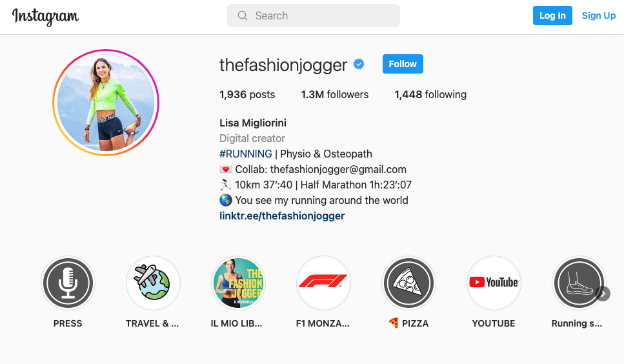Viewport: 624px width, 364px height.
Task: Click the Instagram logo
Action: (x=45, y=16)
